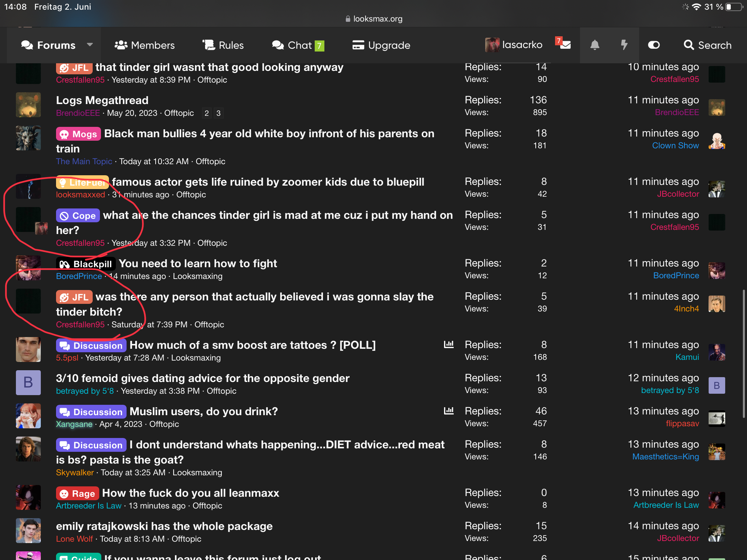Click the Discussion tag on Muslim users thread
The image size is (747, 560).
(91, 412)
